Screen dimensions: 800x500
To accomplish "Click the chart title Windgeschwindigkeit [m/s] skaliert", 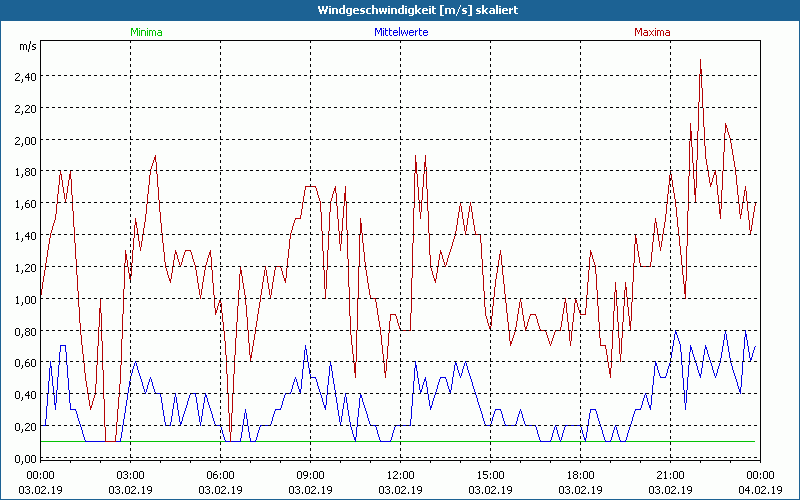I will 399,10.
